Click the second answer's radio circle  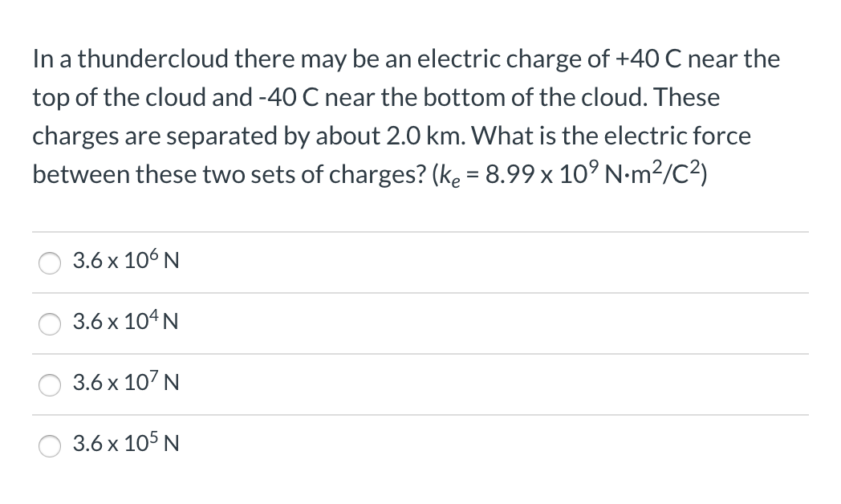pos(49,324)
